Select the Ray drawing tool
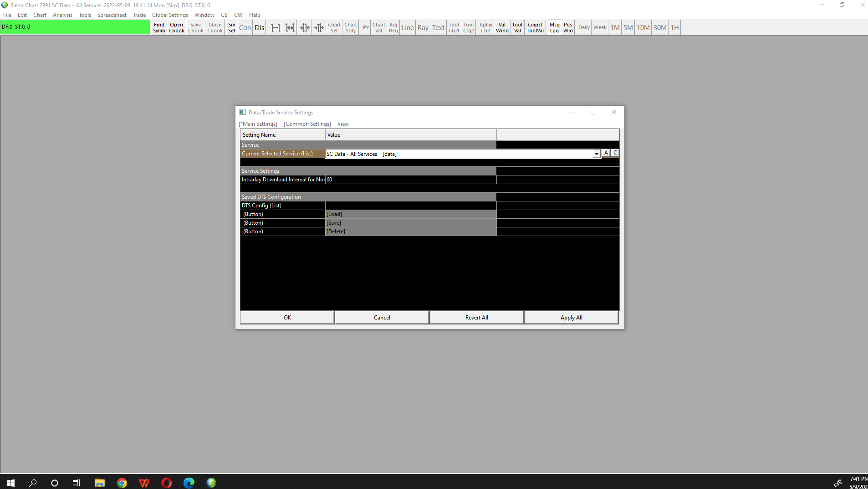The width and height of the screenshot is (868, 489). point(423,28)
